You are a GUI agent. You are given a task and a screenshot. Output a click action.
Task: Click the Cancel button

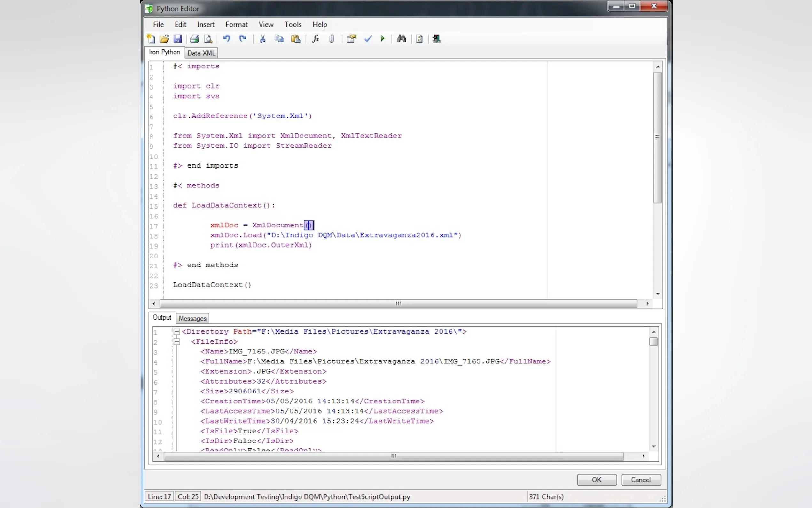tap(640, 480)
